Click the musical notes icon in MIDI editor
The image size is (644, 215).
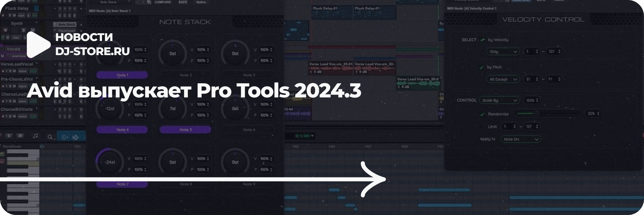[35, 136]
